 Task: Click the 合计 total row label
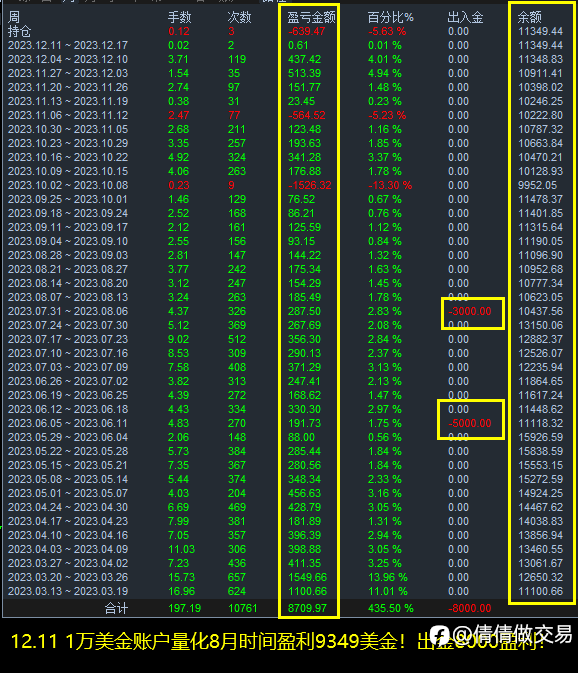point(116,608)
